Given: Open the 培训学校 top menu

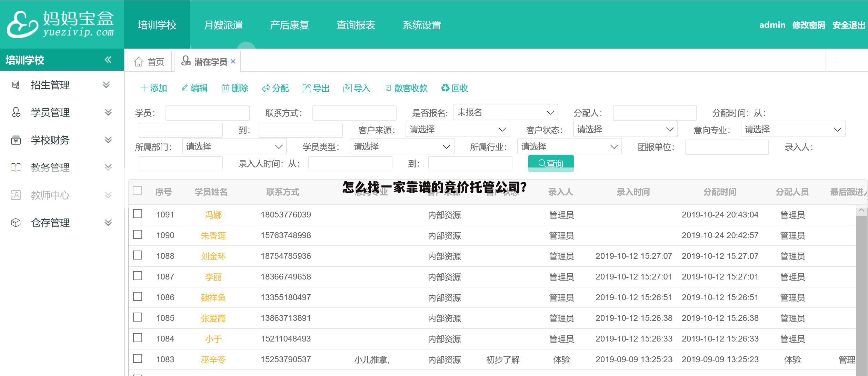Looking at the screenshot, I should (157, 25).
